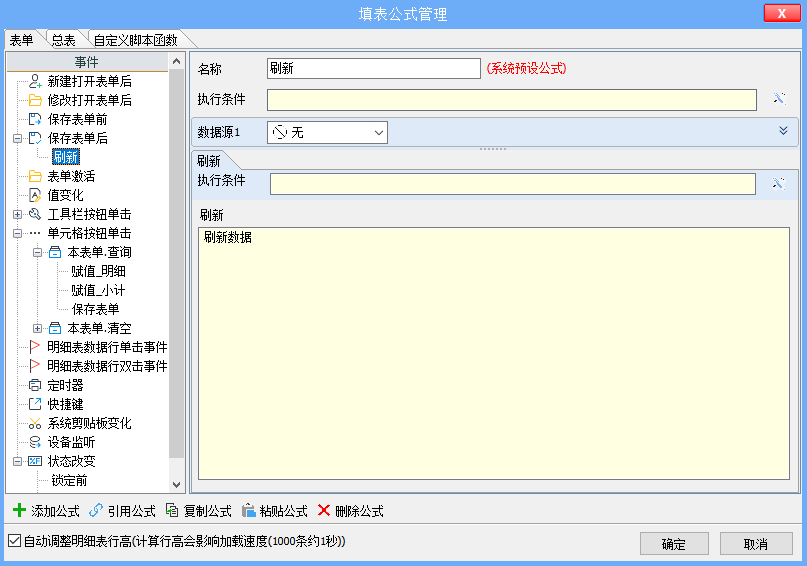Click tree scrollbar down arrow
Screen dimensions: 807x566
[x=177, y=484]
